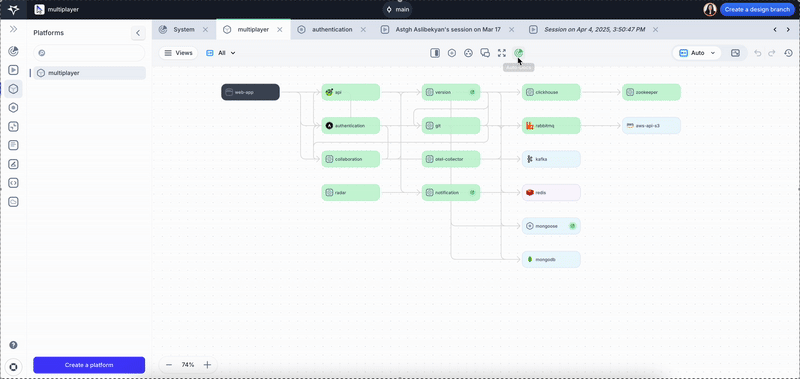
Task: Close the System tab
Action: tap(205, 30)
